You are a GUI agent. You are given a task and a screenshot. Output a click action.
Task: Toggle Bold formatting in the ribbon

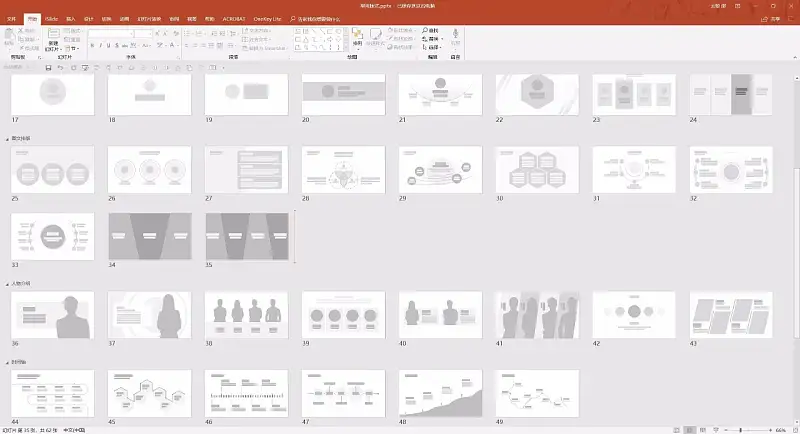click(x=92, y=45)
